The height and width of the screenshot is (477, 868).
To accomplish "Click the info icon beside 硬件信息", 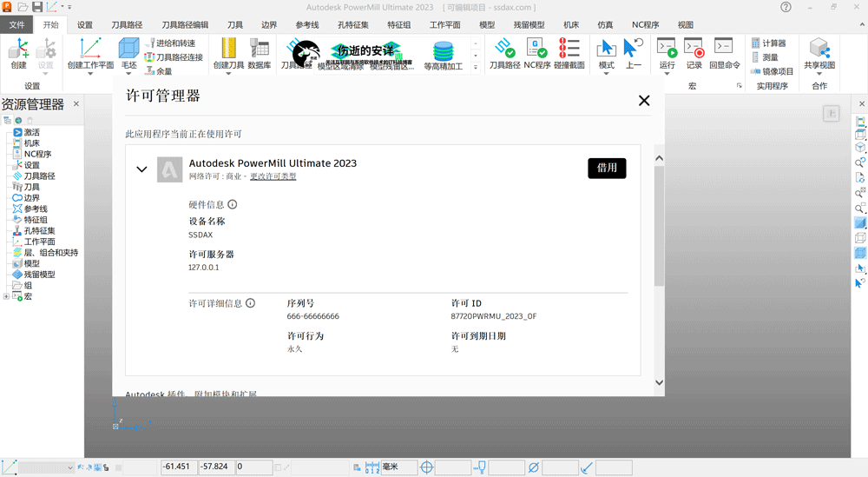I will click(x=233, y=204).
